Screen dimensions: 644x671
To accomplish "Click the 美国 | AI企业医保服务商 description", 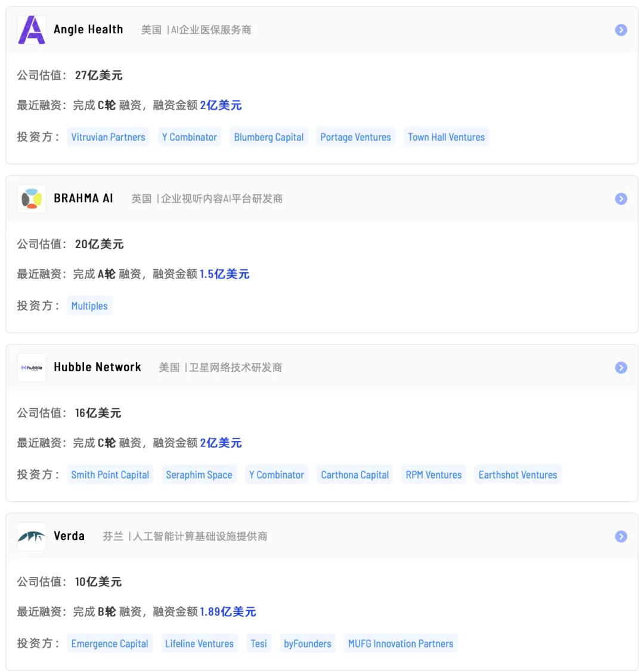I will [x=196, y=30].
